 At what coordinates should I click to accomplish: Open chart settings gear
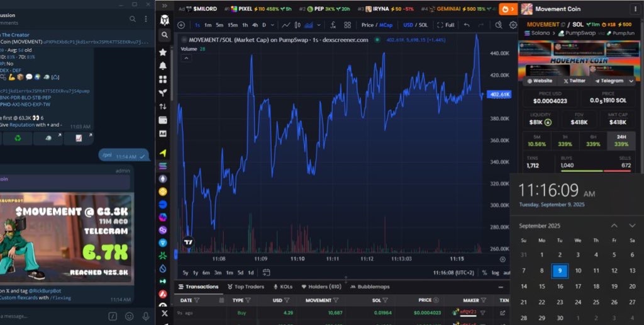pos(513,25)
